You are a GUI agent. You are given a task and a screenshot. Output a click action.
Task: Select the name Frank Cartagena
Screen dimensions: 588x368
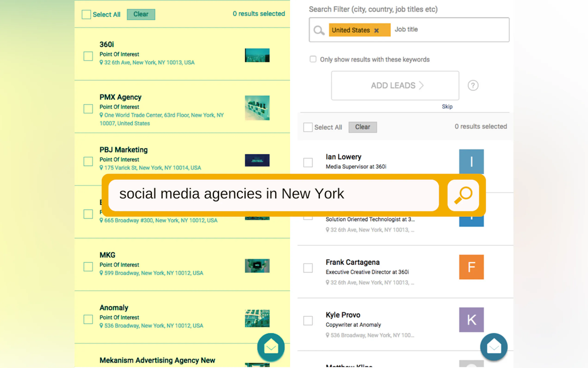pyautogui.click(x=353, y=262)
